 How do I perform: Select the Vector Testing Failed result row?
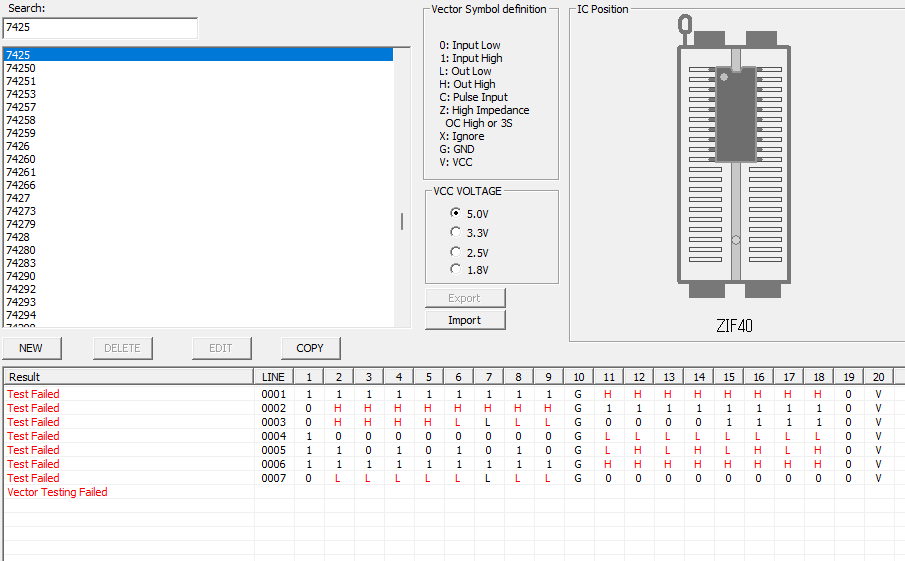tap(58, 492)
